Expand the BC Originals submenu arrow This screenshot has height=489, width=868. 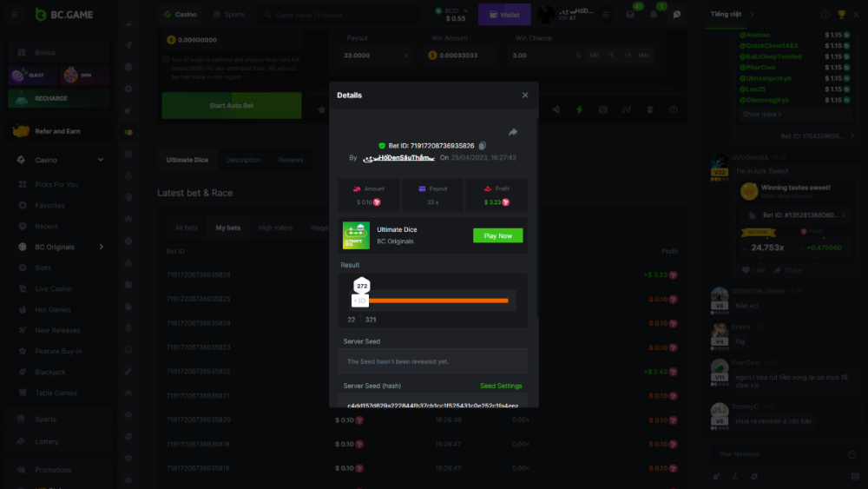pyautogui.click(x=101, y=248)
